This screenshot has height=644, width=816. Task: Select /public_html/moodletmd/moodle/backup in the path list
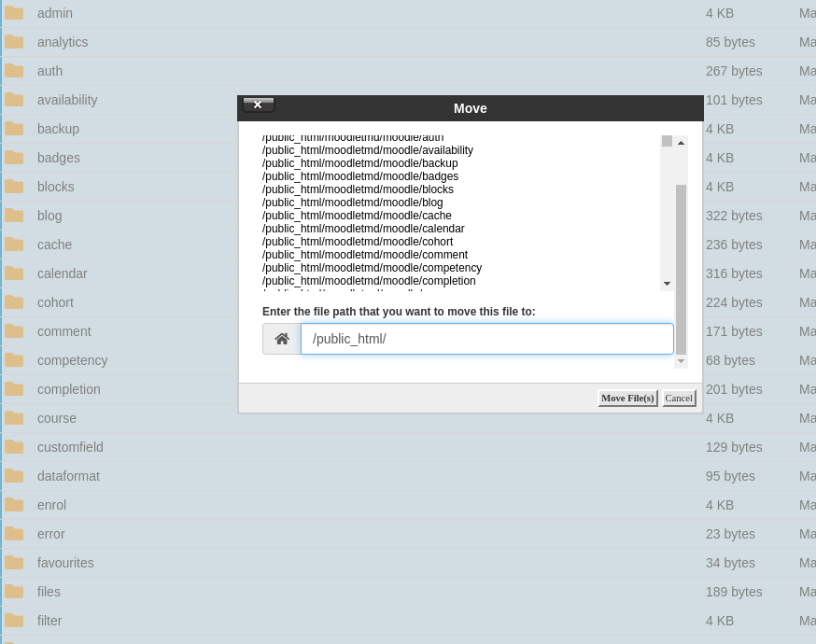tap(359, 163)
